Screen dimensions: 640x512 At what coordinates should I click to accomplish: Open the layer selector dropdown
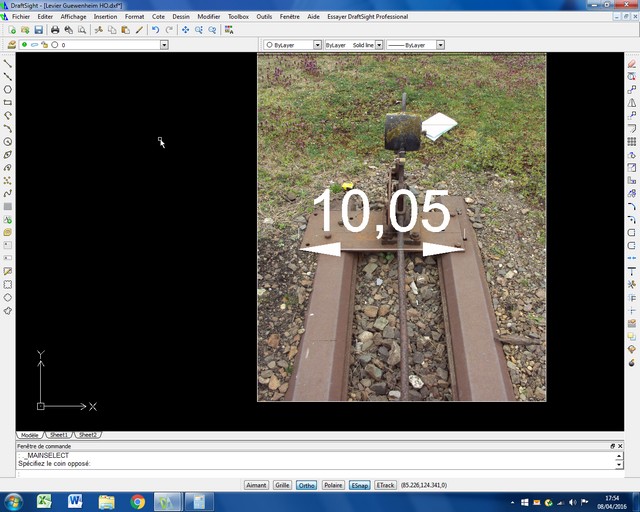tap(163, 45)
